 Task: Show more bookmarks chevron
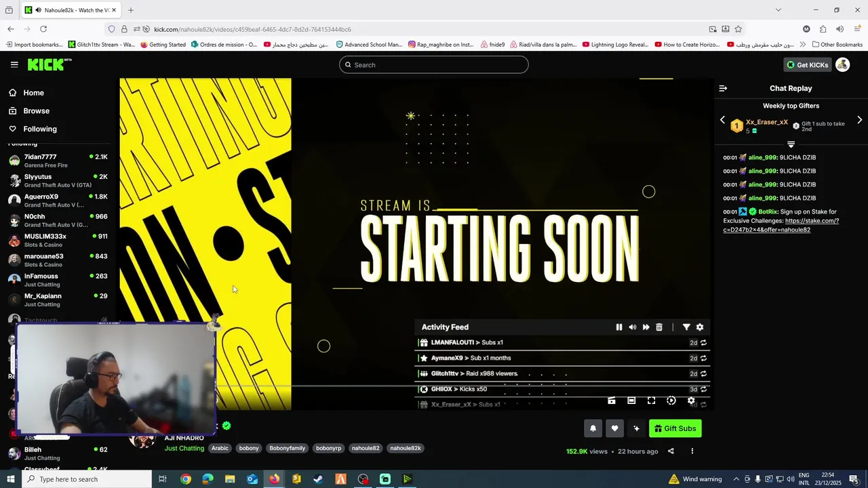803,45
